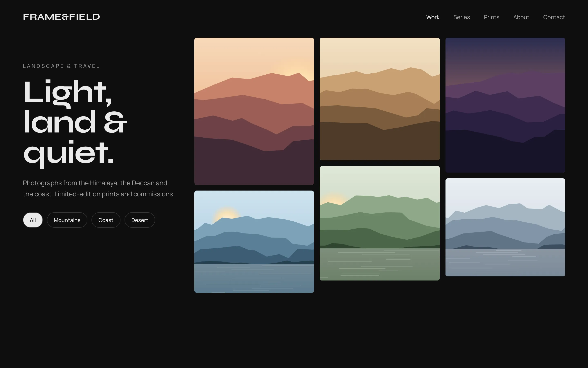Open the purple night mountains photo
The width and height of the screenshot is (588, 368).
coord(505,105)
